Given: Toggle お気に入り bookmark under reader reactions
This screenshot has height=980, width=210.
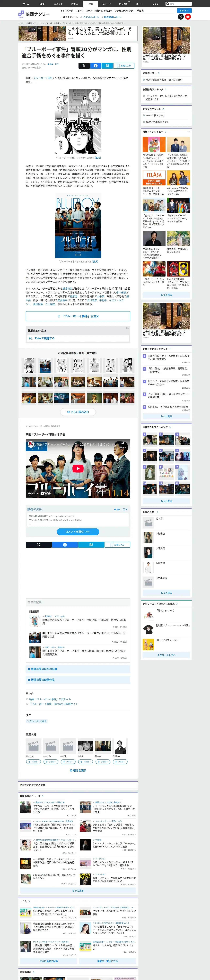Looking at the screenshot, I should point(117,545).
